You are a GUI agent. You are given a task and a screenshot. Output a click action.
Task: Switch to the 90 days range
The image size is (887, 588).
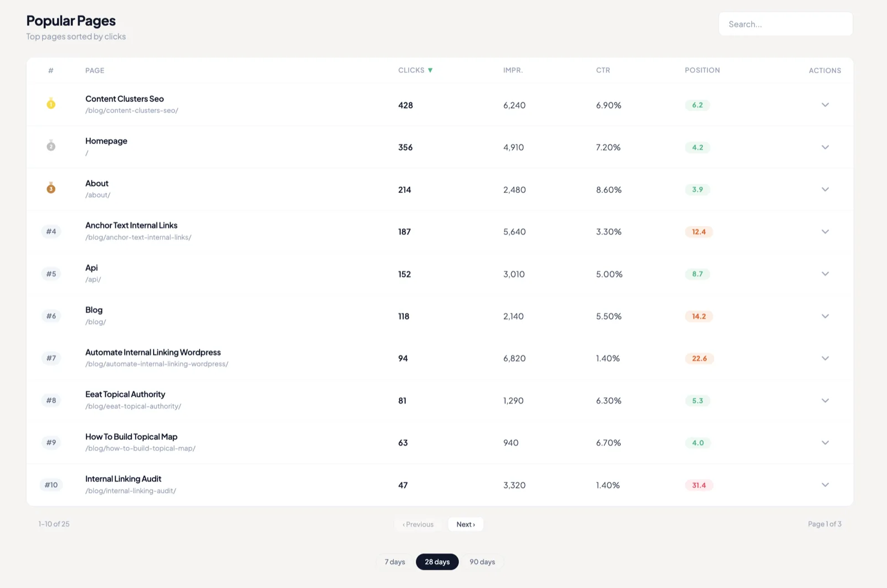pos(482,561)
